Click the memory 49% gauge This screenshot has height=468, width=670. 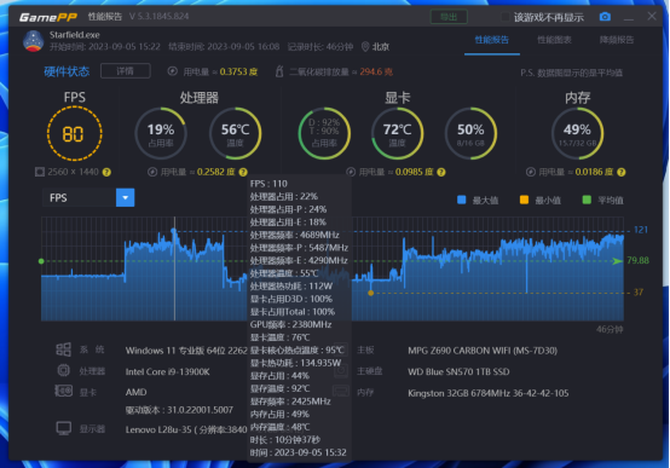[x=577, y=133]
